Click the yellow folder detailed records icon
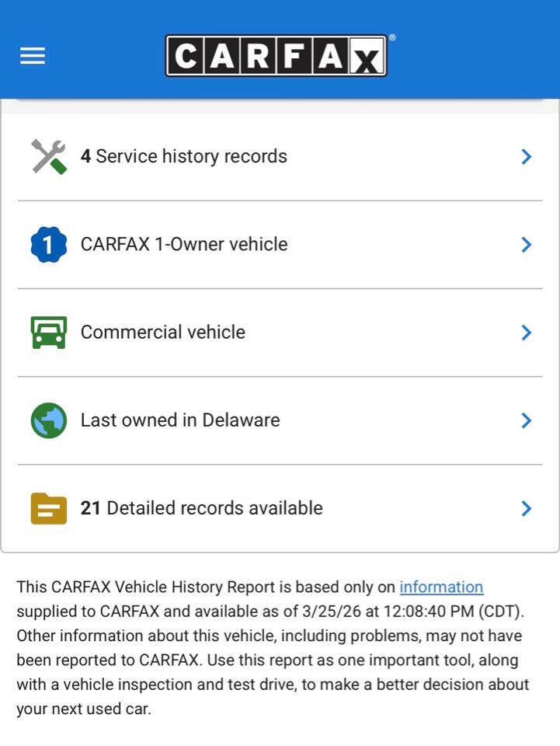This screenshot has height=746, width=560. click(48, 508)
